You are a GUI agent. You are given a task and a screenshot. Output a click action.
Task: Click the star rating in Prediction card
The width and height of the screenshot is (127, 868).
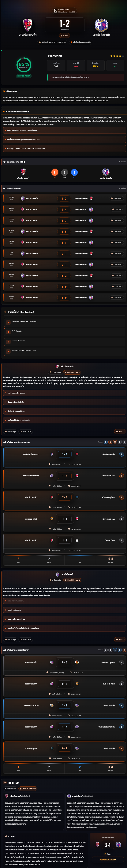pyautogui.click(x=117, y=56)
